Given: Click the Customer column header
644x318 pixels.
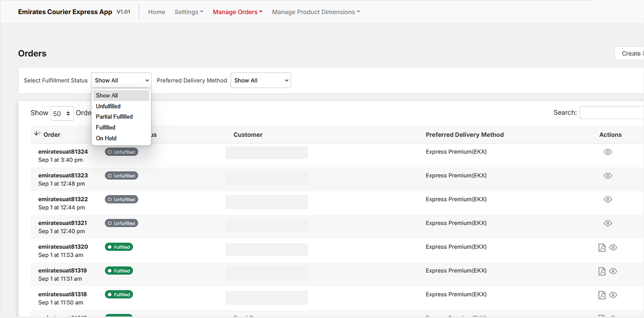Looking at the screenshot, I should (248, 135).
